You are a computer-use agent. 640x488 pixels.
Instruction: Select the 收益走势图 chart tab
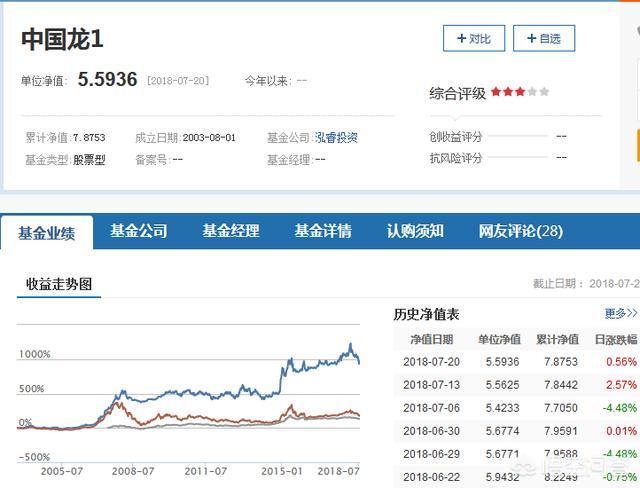coord(59,284)
